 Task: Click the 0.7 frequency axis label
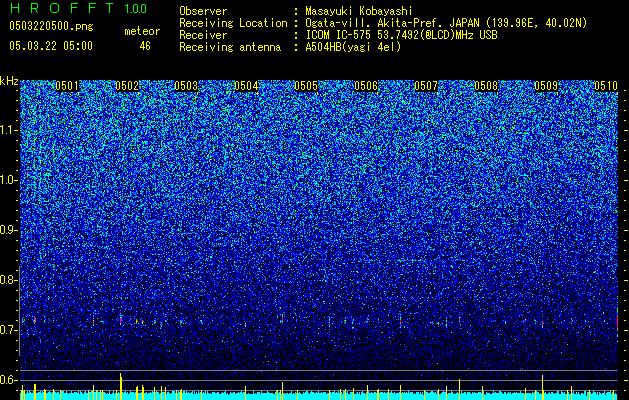point(8,330)
